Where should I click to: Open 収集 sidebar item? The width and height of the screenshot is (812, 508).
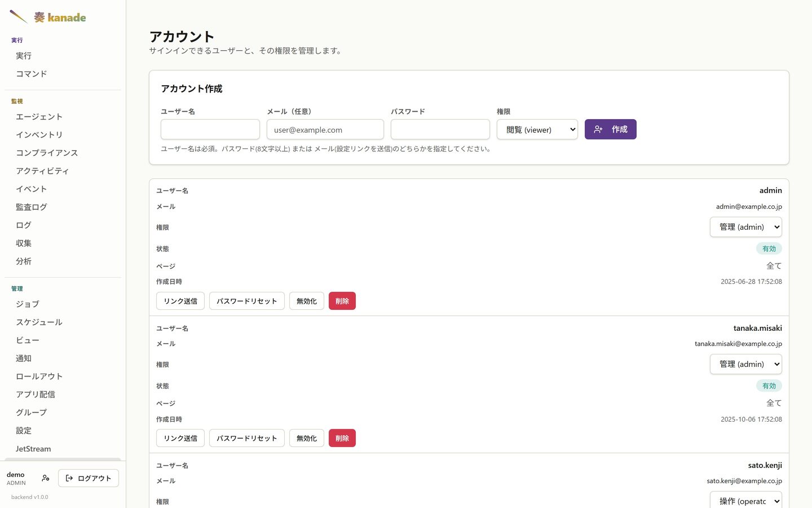(x=63, y=243)
